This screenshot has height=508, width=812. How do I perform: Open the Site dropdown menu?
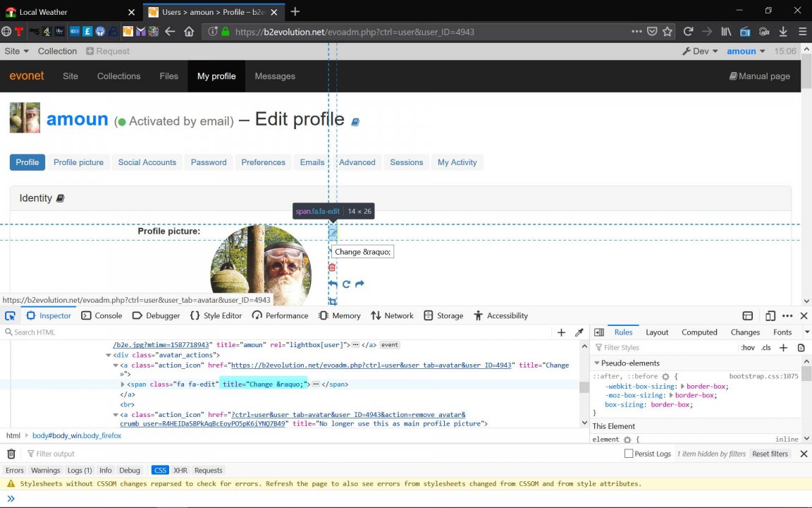point(17,52)
